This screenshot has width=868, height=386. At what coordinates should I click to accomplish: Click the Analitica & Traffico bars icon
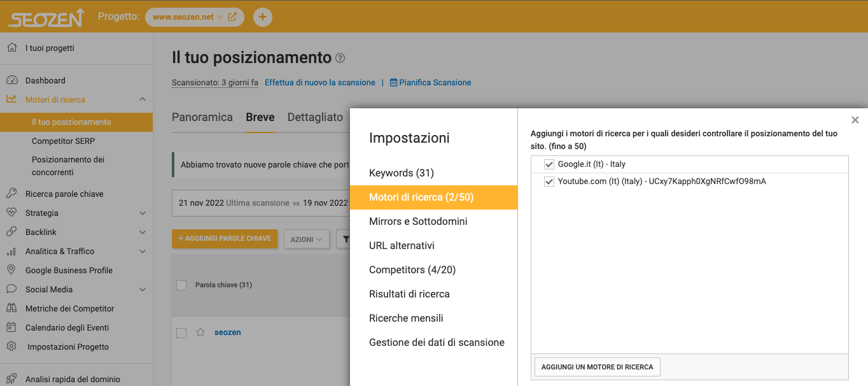(11, 251)
